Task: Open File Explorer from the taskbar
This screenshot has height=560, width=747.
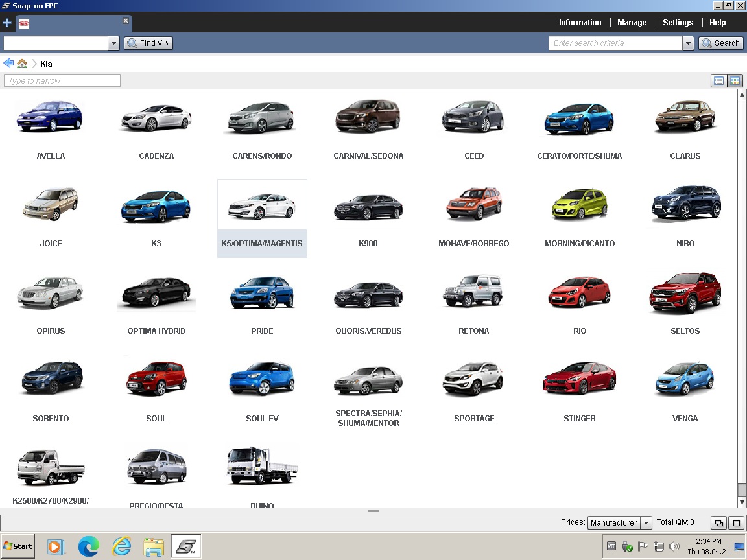Action: 154,546
